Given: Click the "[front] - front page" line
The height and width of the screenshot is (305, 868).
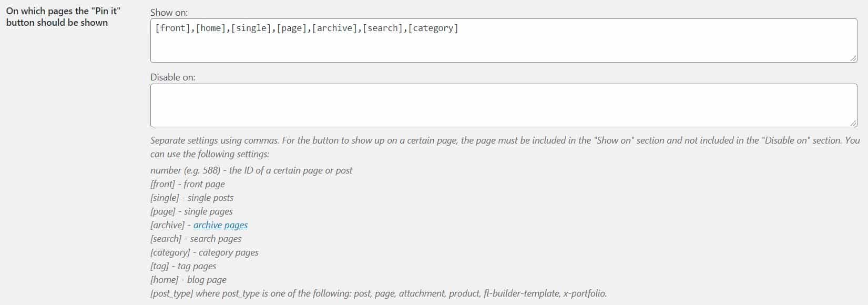Looking at the screenshot, I should pos(188,184).
